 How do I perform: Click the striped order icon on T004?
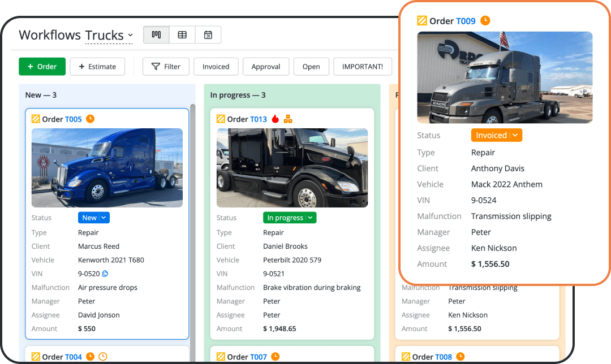tap(36, 357)
